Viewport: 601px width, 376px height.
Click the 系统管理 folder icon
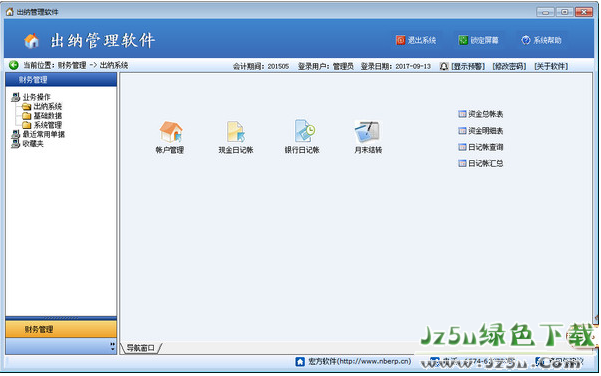click(x=26, y=125)
